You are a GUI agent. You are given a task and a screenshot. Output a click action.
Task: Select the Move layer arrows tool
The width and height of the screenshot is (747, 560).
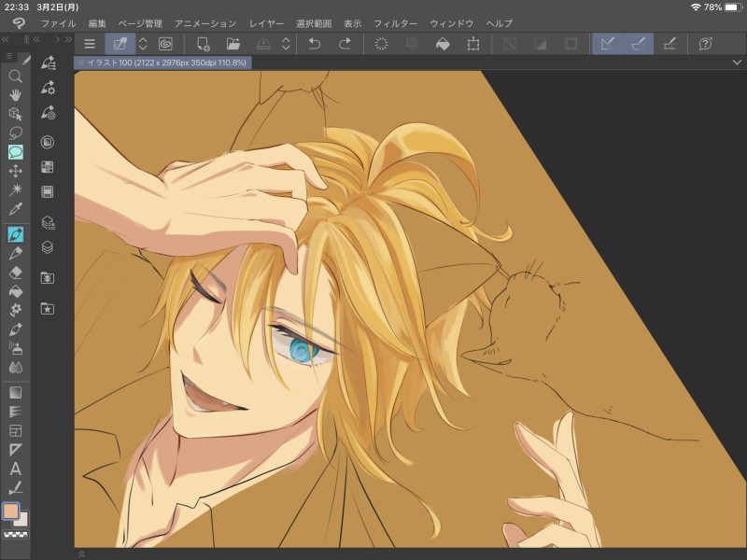pyautogui.click(x=15, y=171)
